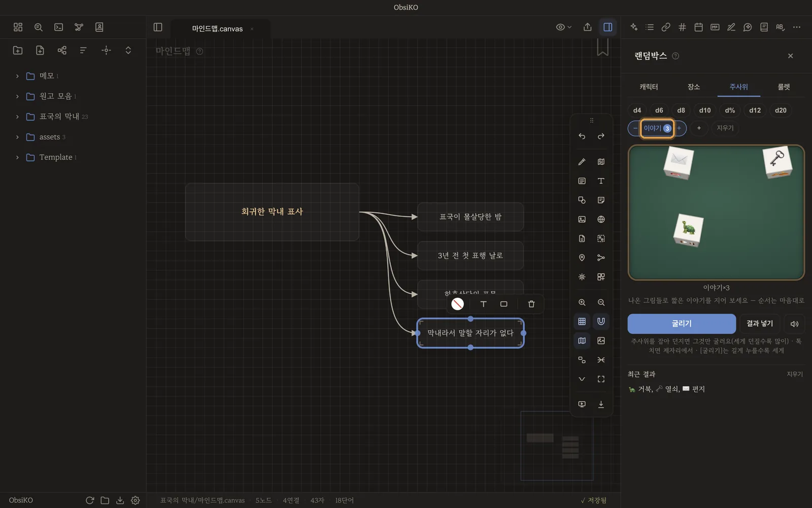Select the 회귀한 막내 표사 node
812x508 pixels.
click(272, 212)
